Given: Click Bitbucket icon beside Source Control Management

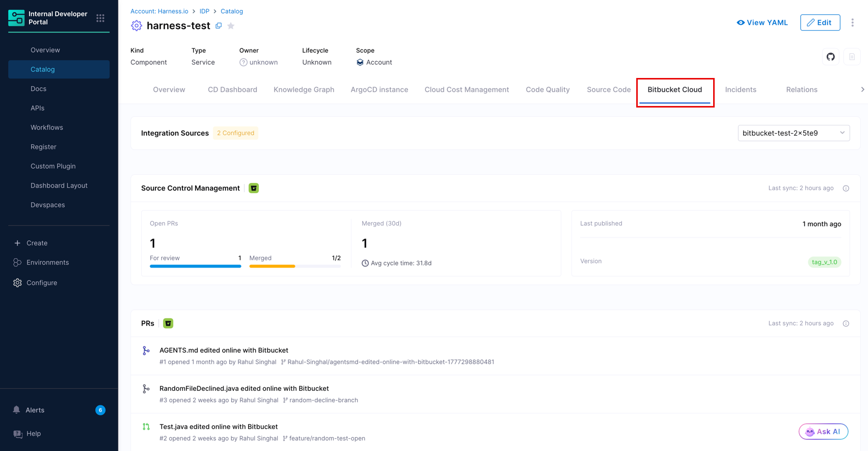Looking at the screenshot, I should pos(254,188).
